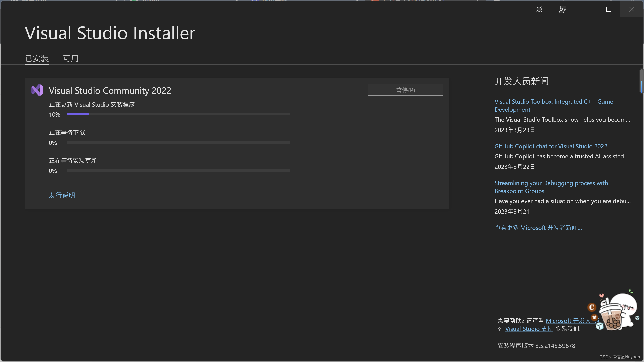644x362 pixels.
Task: Click the theme toggle sun icon
Action: point(539,10)
